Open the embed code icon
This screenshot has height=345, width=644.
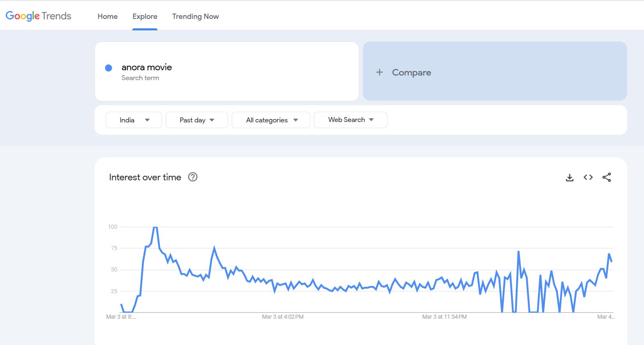click(588, 177)
